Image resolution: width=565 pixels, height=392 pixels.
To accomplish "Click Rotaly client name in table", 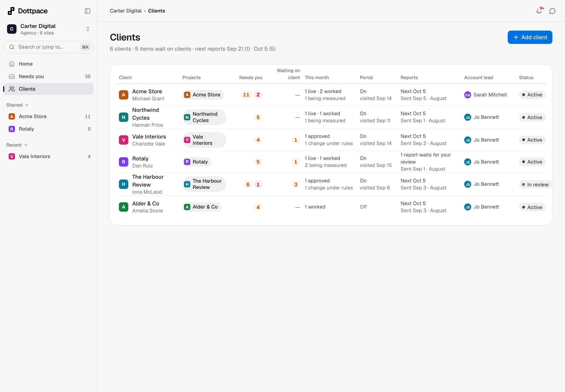I will pyautogui.click(x=140, y=158).
